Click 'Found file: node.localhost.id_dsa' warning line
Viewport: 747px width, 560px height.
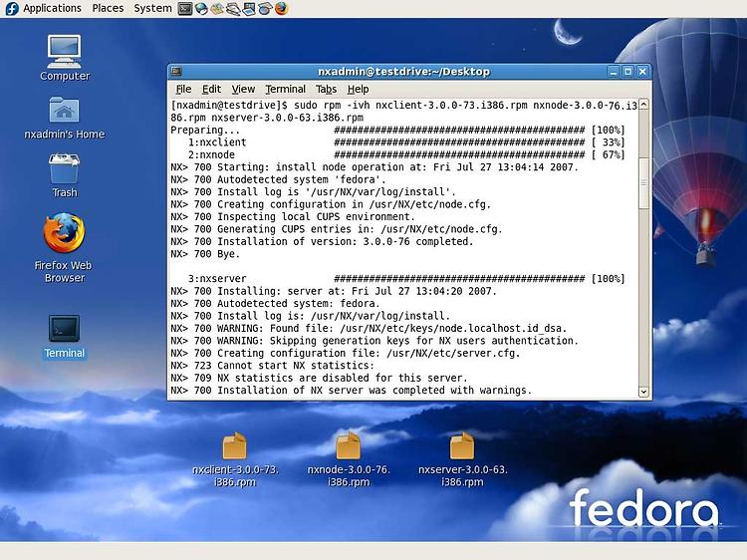coord(369,328)
